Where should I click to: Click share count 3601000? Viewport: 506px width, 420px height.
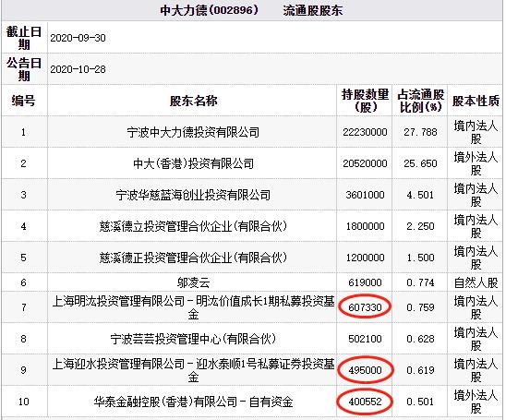click(365, 195)
